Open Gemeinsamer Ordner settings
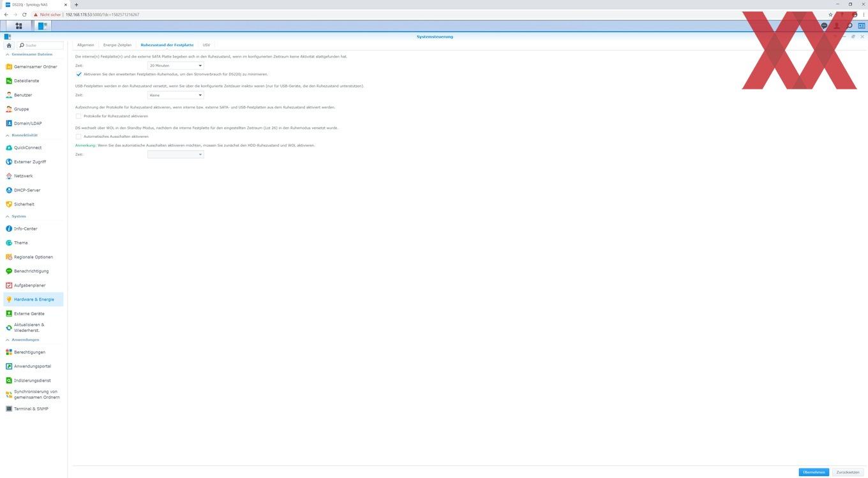The width and height of the screenshot is (868, 478). pos(33,66)
